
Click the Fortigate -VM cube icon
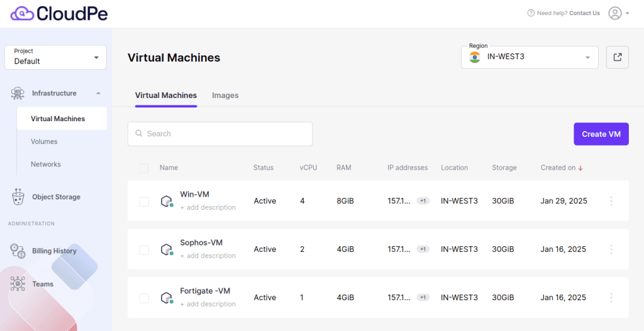coord(166,298)
